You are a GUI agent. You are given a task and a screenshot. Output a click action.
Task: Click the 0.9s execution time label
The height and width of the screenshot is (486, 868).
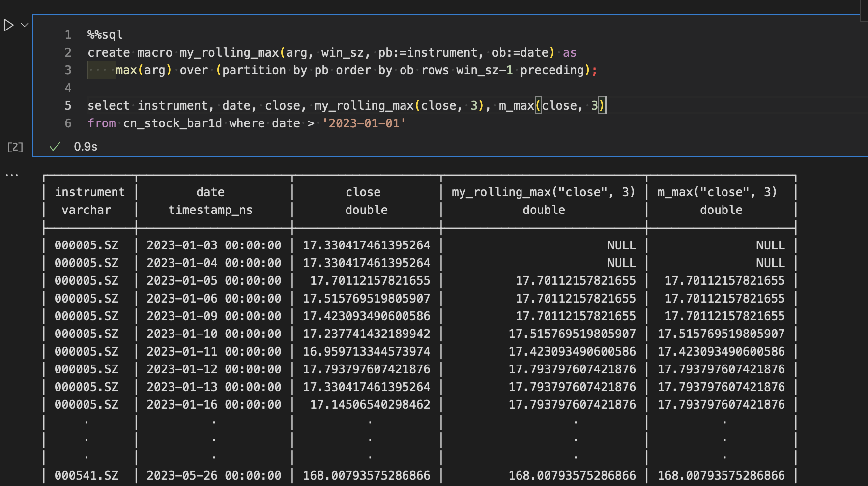point(86,147)
